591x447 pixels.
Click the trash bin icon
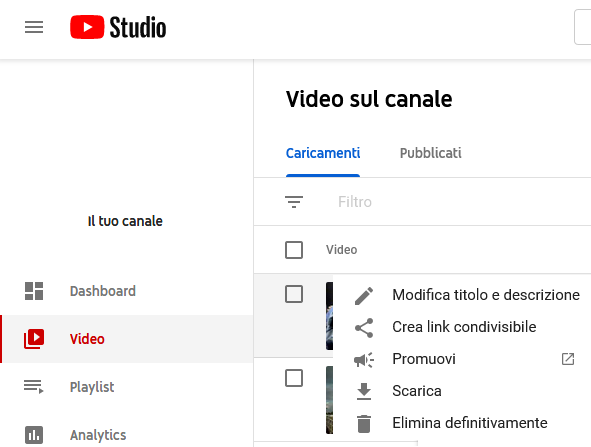[364, 424]
